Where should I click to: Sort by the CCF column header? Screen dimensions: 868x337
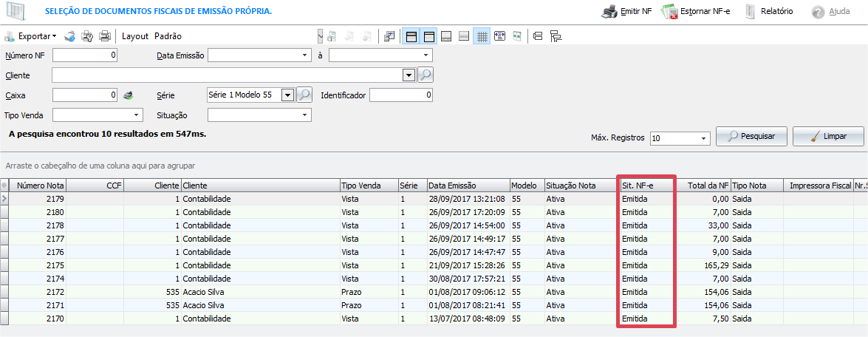[x=95, y=185]
